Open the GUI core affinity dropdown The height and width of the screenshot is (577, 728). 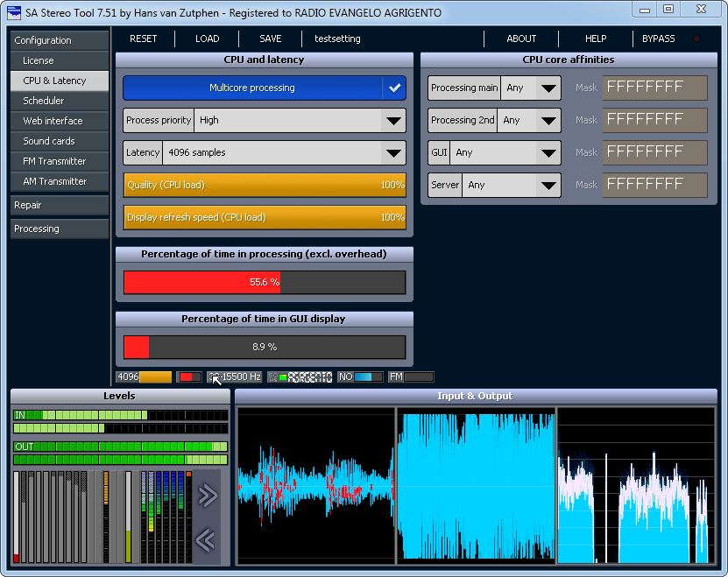click(x=494, y=152)
